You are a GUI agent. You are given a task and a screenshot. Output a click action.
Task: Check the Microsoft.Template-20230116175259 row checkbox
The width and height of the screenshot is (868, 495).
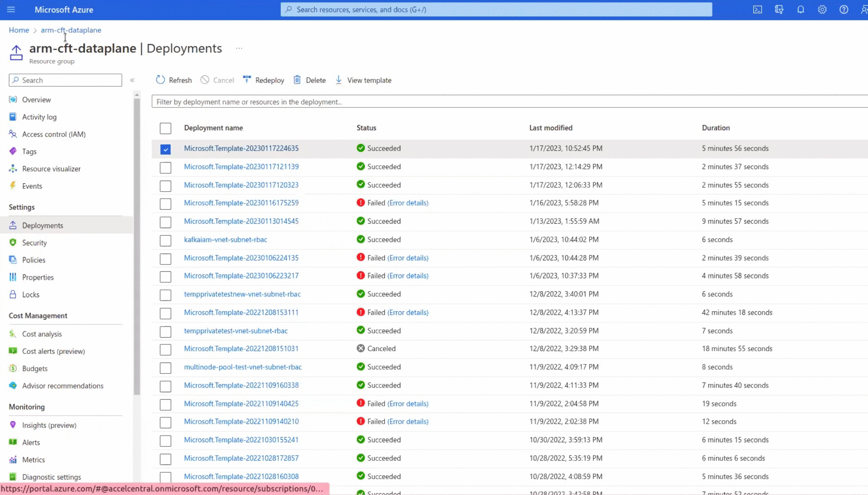166,204
